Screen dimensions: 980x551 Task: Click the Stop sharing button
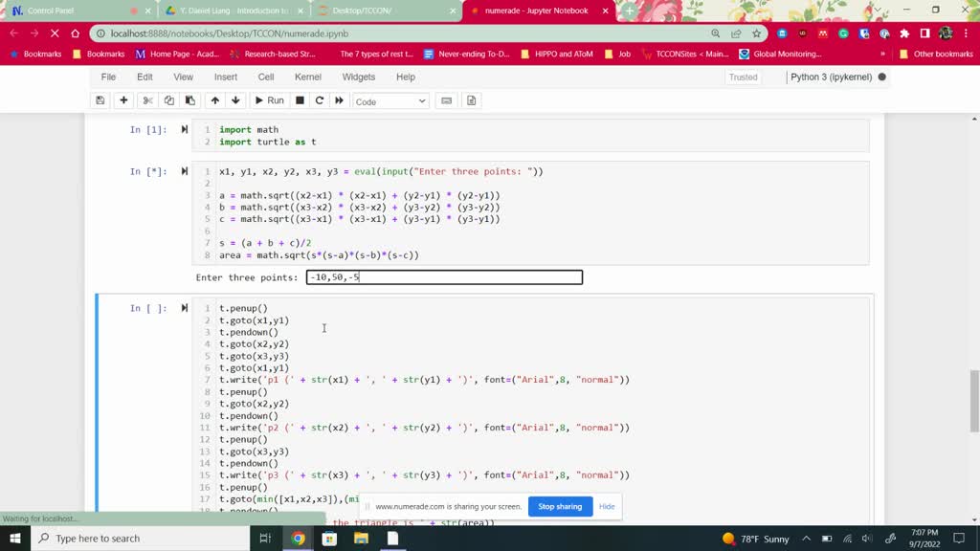click(560, 506)
